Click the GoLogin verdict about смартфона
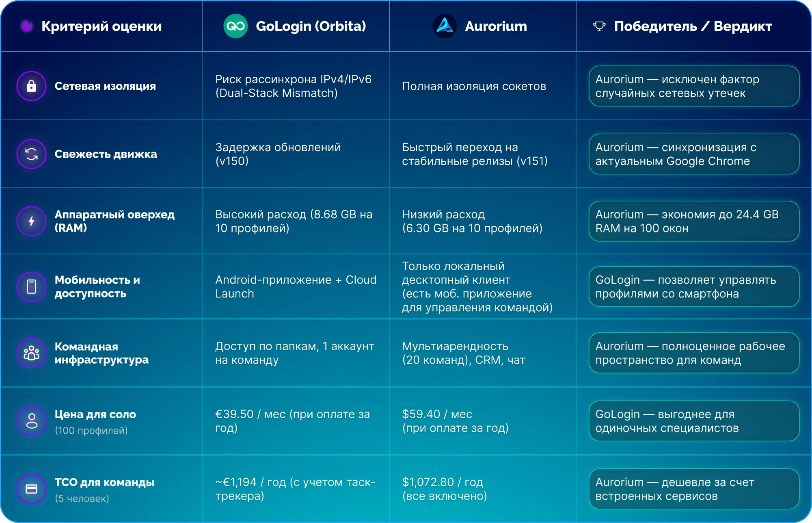The height and width of the screenshot is (523, 812). (694, 286)
